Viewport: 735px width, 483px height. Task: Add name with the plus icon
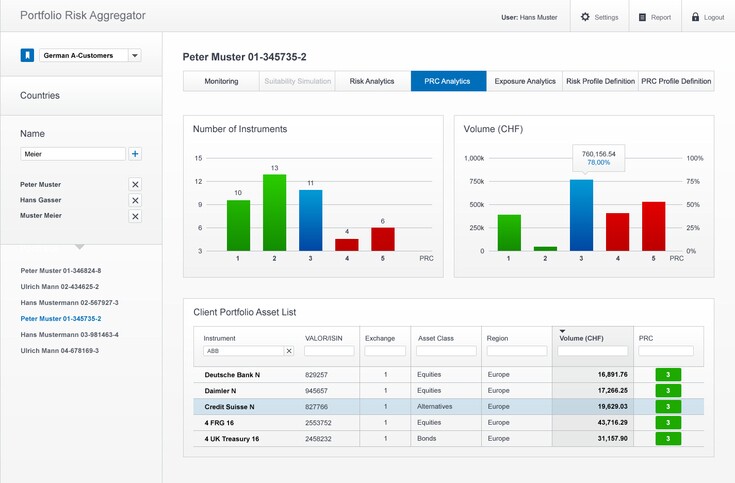click(x=135, y=154)
